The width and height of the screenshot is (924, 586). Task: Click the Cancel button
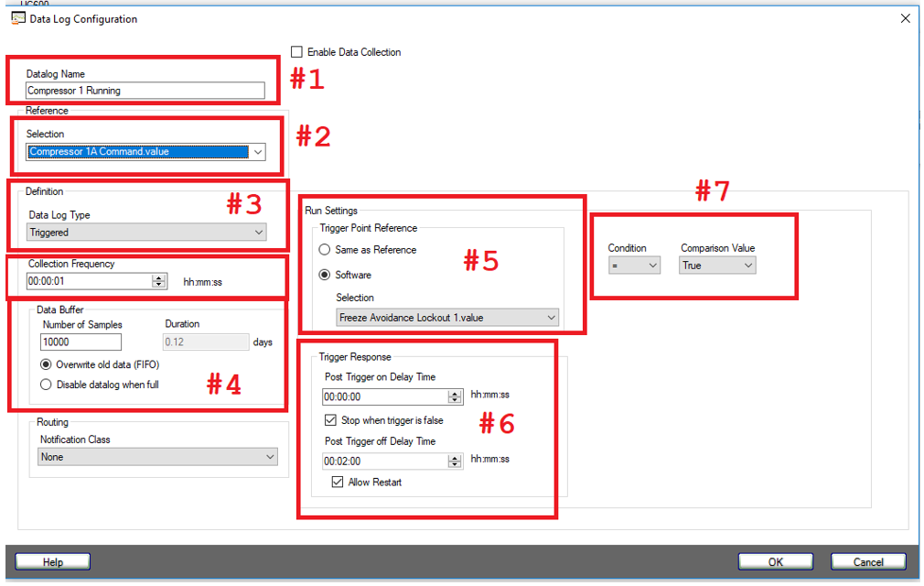[x=868, y=562]
